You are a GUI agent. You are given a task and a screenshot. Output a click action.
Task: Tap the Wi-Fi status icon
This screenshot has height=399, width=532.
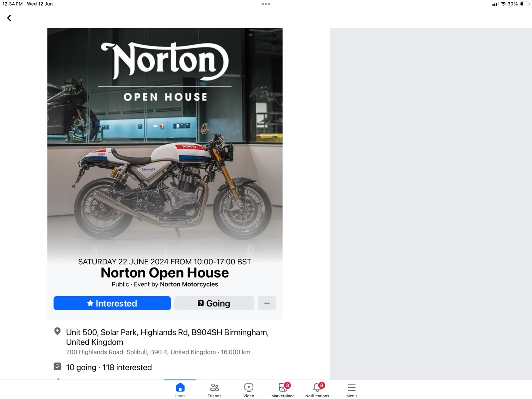503,4
